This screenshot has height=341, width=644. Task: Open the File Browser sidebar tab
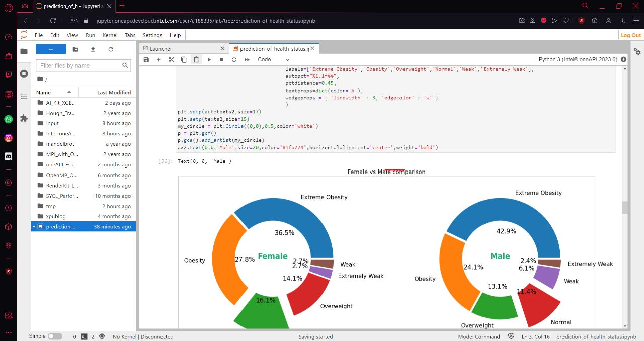24,51
